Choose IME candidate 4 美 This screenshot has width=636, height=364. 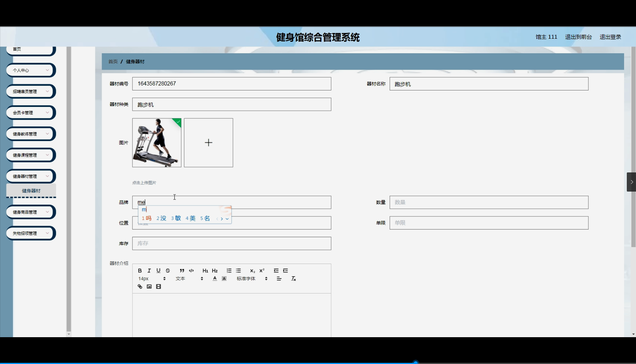(190, 218)
